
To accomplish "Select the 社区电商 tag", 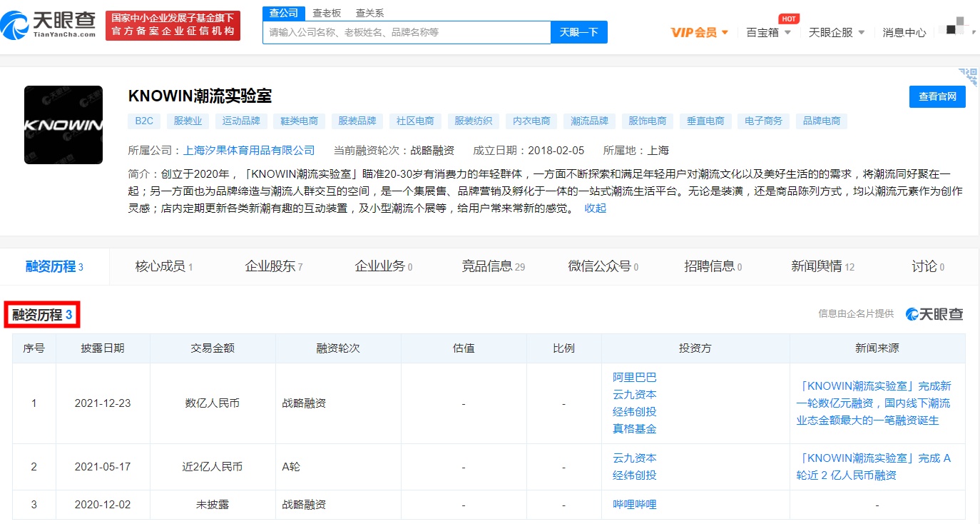I will [415, 121].
